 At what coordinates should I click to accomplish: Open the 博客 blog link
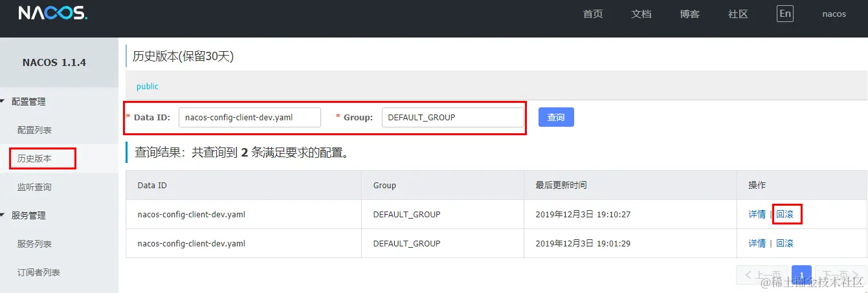click(x=689, y=14)
